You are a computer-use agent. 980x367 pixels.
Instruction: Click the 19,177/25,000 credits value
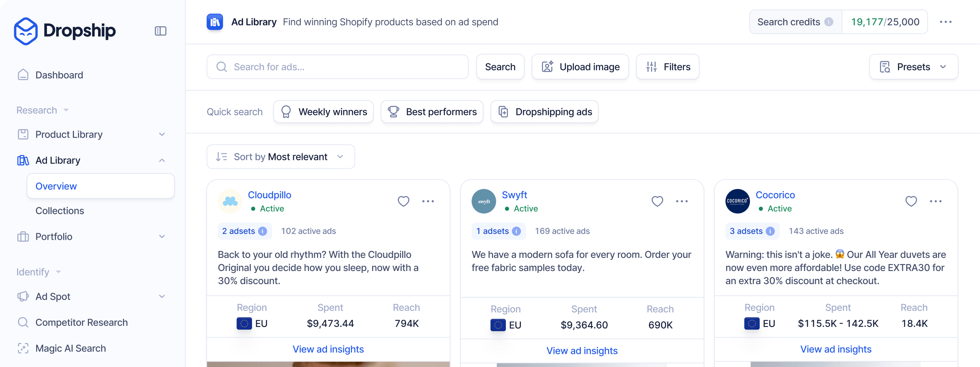pyautogui.click(x=885, y=22)
